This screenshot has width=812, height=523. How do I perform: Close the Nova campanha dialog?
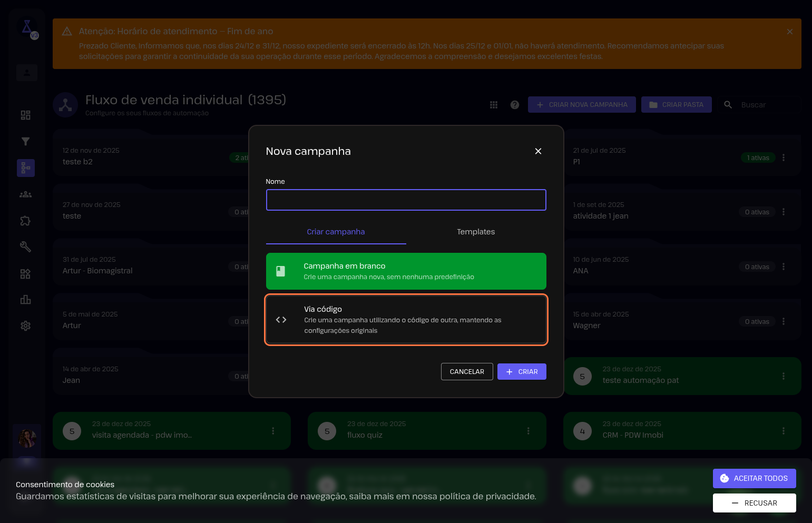click(538, 151)
